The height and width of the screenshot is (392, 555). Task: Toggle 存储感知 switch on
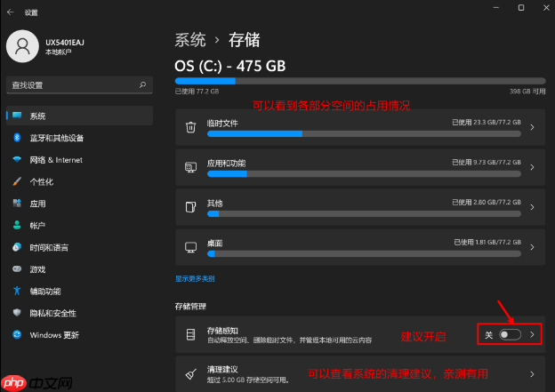pos(510,335)
